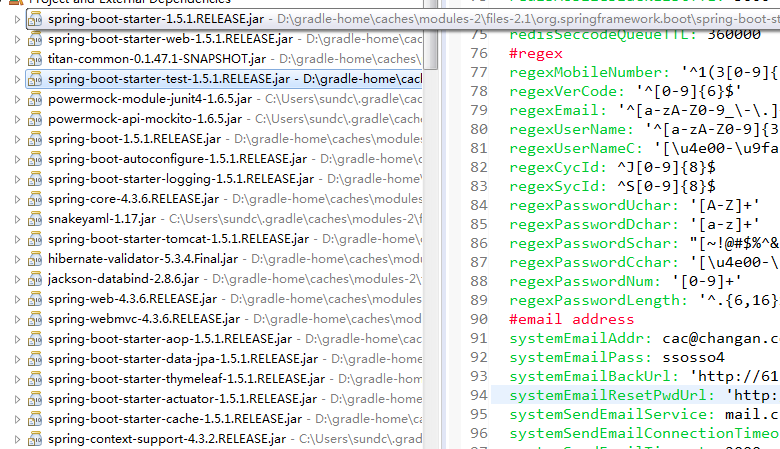Click the jar icon of spring-boot-starter-data-jpa-1.5.1.RELEASE.jar

[x=35, y=359]
